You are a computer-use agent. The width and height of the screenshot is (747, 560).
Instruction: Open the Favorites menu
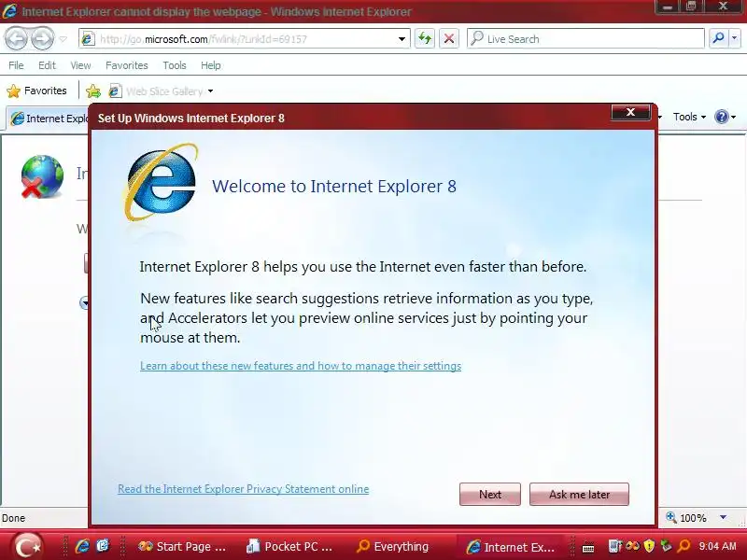[x=127, y=65]
